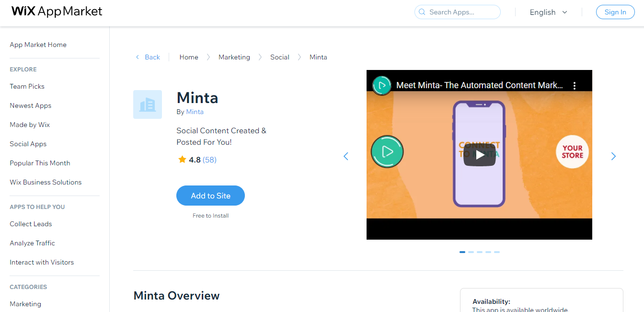Click the 4.8 rating value
This screenshot has width=644, height=312.
(195, 160)
